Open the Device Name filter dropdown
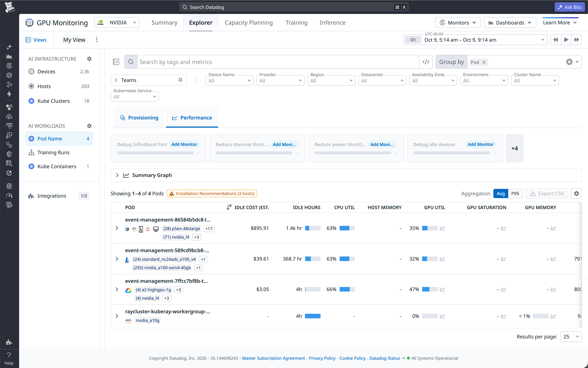Viewport: 588px width, 368px height. click(x=229, y=81)
